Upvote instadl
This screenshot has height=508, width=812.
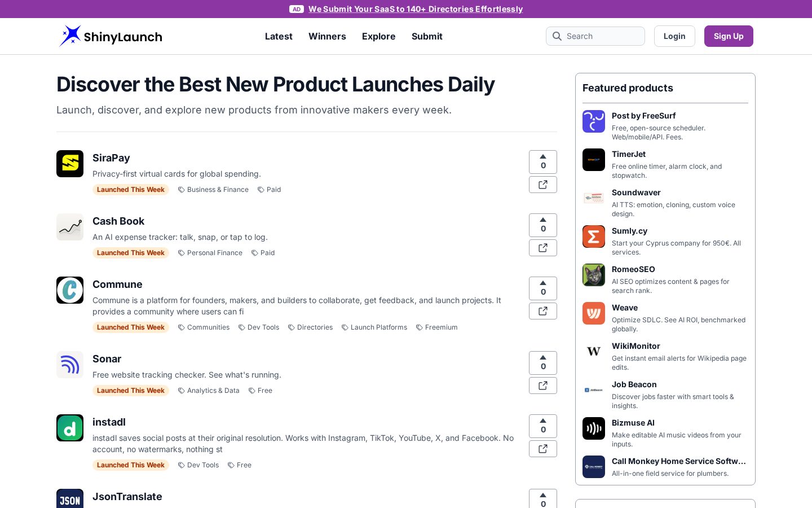[543, 426]
